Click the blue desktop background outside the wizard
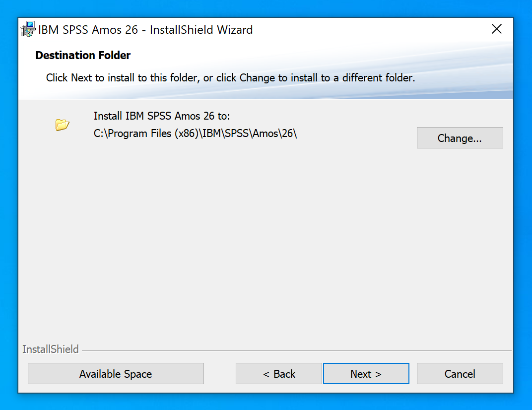The height and width of the screenshot is (410, 532). point(523,199)
